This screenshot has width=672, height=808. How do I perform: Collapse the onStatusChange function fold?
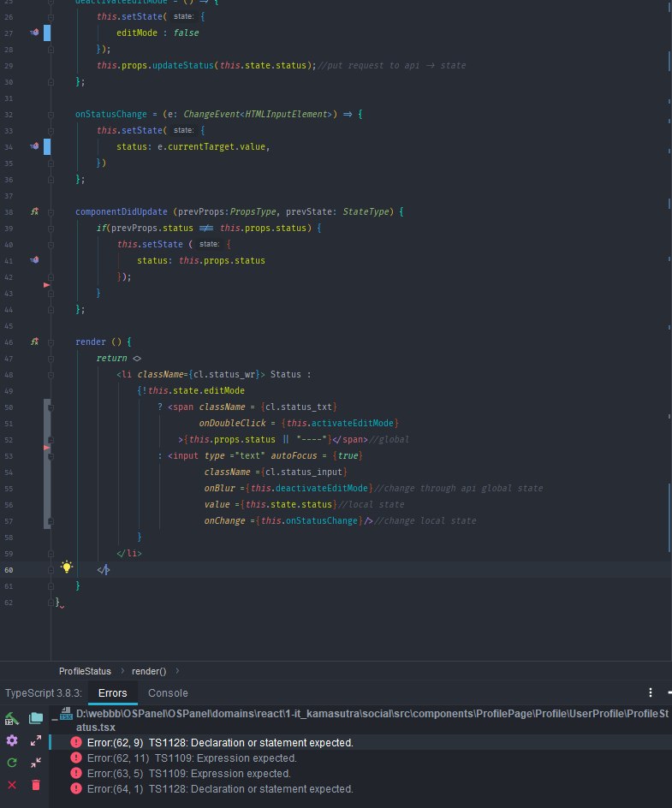51,115
